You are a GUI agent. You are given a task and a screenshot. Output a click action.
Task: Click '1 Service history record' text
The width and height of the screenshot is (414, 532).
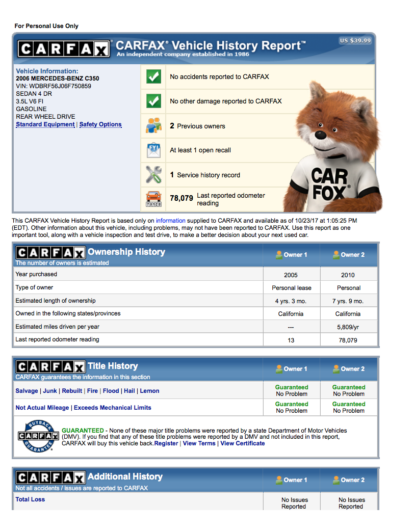(x=205, y=175)
